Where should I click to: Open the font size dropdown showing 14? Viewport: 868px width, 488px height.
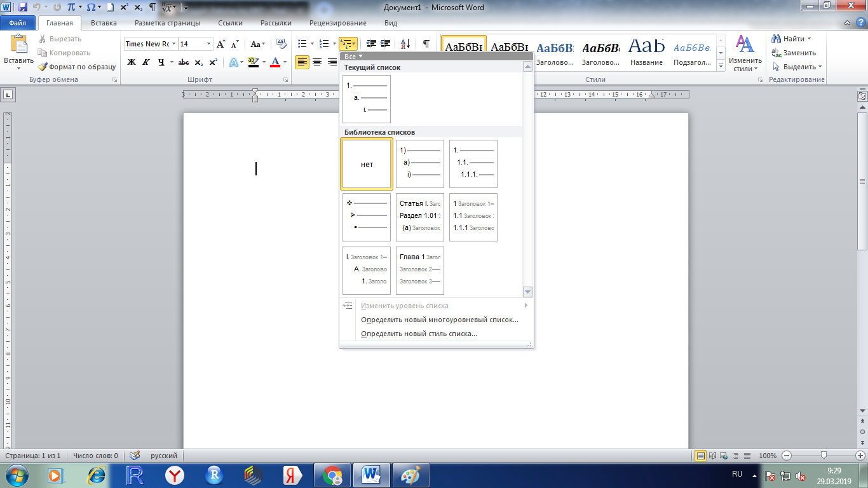[x=208, y=44]
